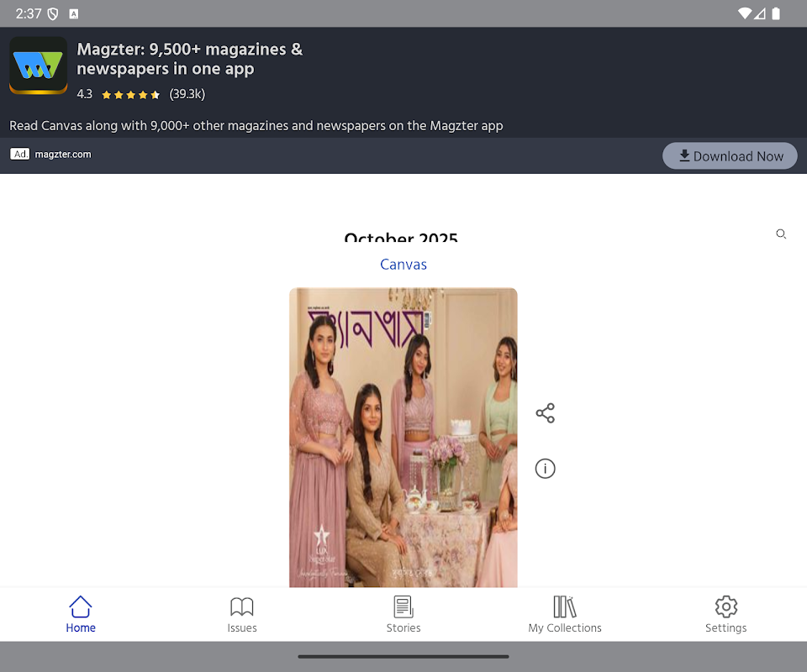Open issue info via the circled i icon

pos(545,469)
